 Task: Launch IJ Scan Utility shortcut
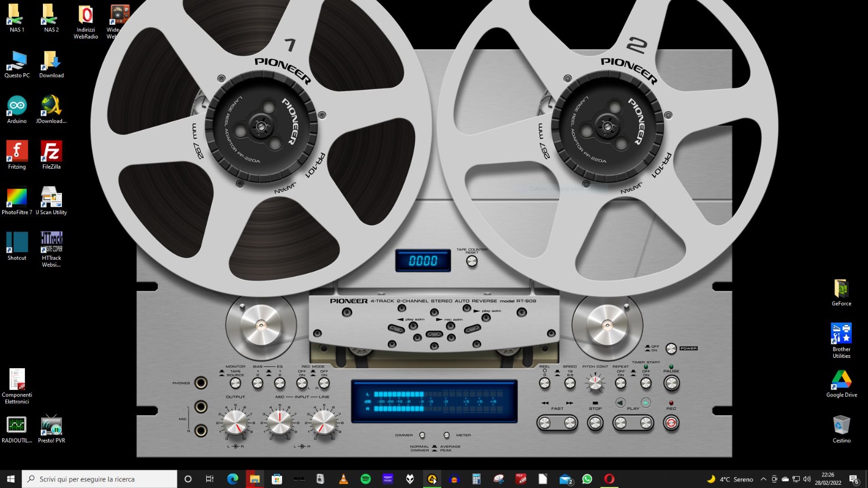tap(52, 201)
